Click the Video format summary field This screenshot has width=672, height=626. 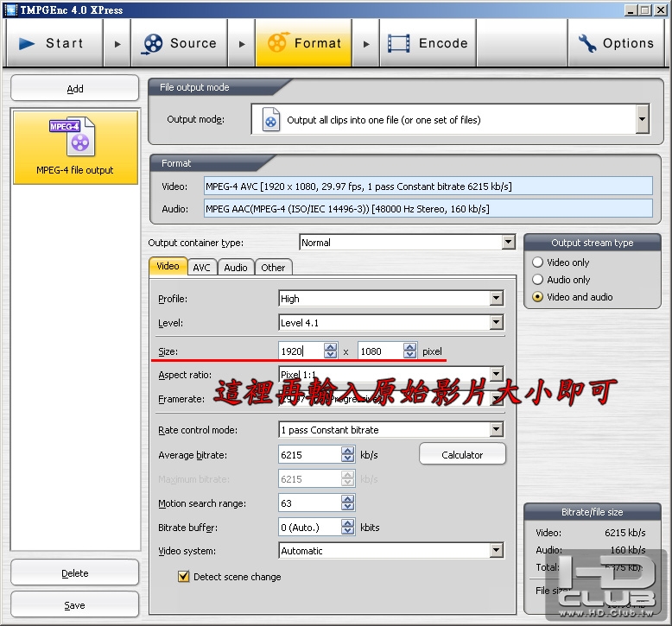(x=428, y=186)
